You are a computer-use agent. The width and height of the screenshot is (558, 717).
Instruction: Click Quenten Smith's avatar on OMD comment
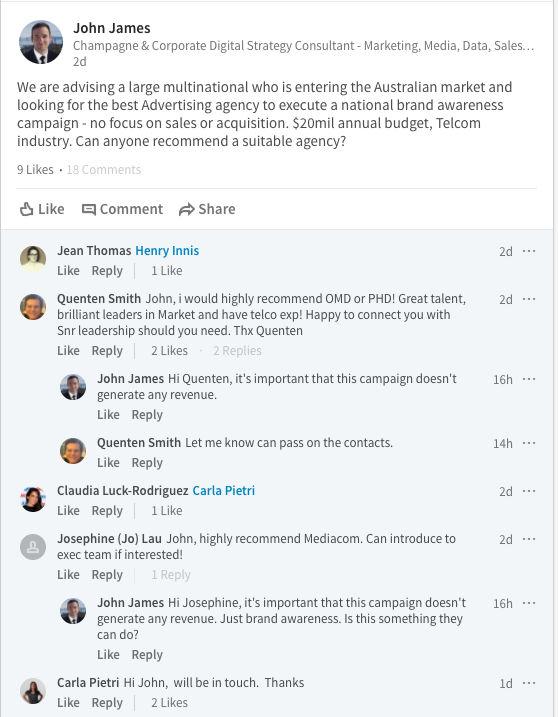(x=33, y=307)
